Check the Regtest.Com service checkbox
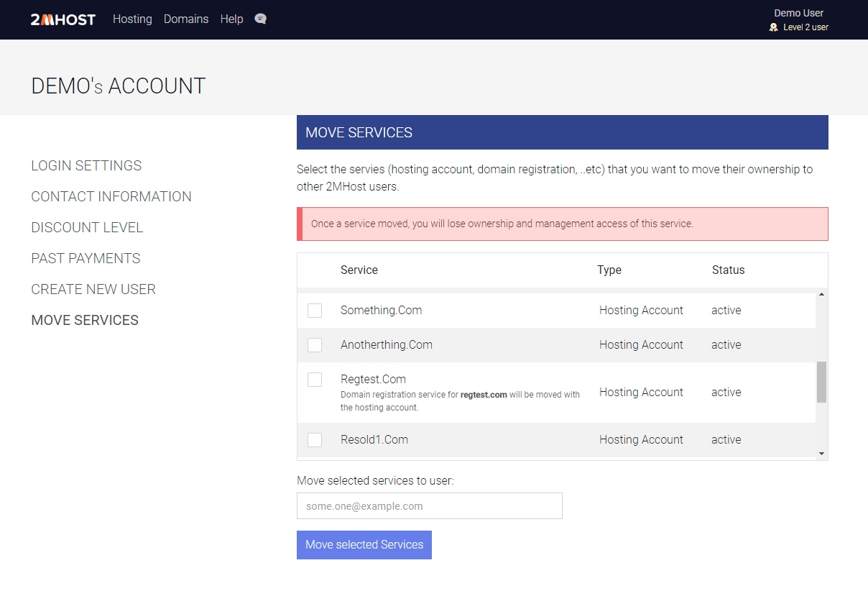 (x=315, y=380)
